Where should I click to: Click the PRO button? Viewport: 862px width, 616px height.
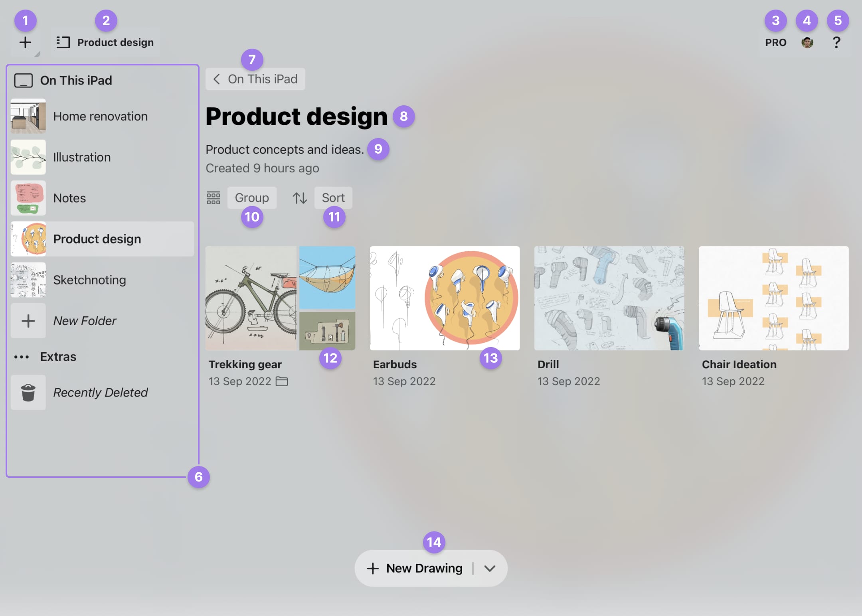pyautogui.click(x=775, y=42)
